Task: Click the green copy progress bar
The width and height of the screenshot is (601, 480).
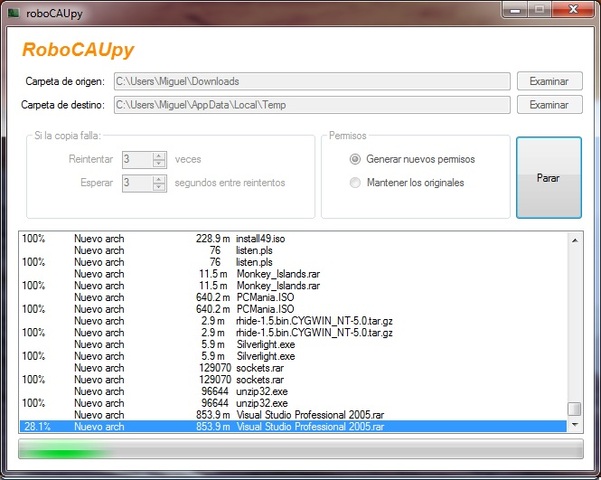Action: coord(301,449)
